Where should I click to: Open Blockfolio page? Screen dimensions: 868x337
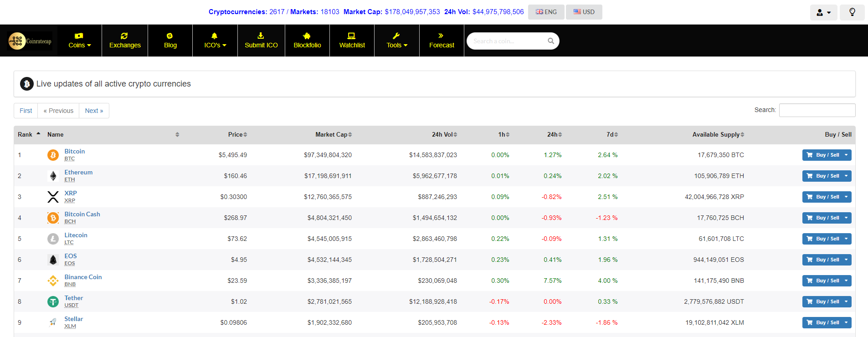[x=307, y=41]
